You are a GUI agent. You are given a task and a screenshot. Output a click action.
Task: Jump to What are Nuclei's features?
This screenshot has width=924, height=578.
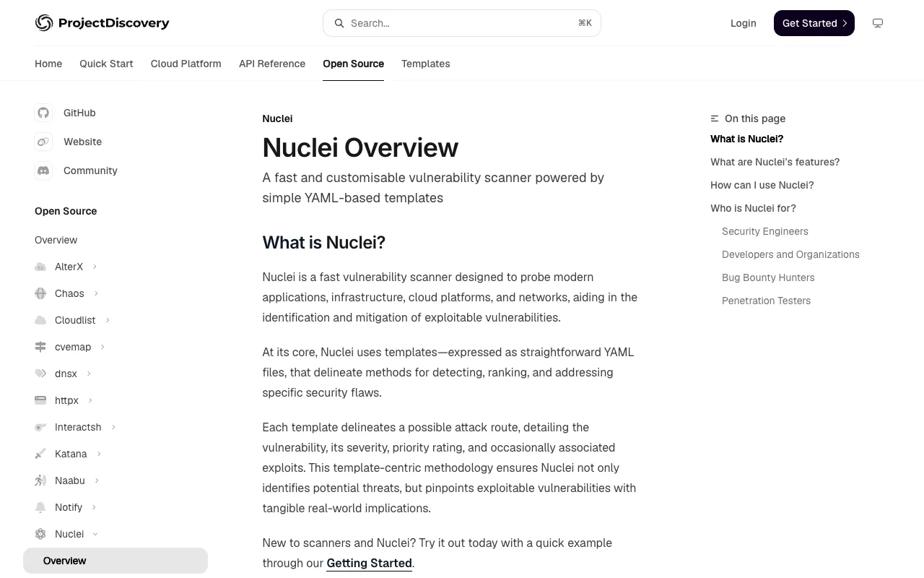tap(775, 162)
